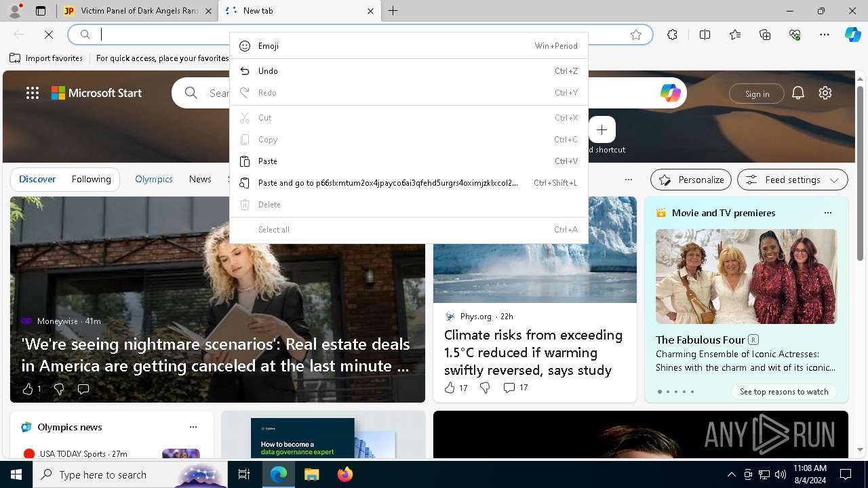Open the Windows Start menu

click(x=16, y=474)
